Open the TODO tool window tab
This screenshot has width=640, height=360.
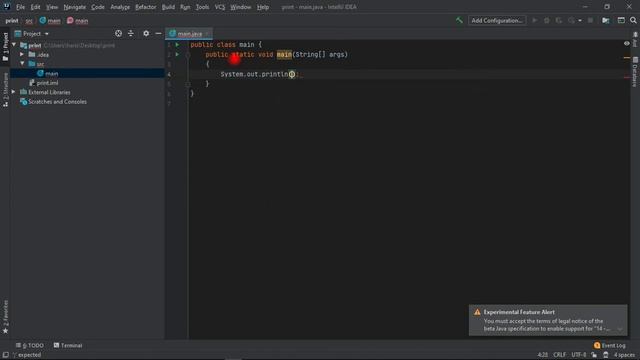point(29,345)
